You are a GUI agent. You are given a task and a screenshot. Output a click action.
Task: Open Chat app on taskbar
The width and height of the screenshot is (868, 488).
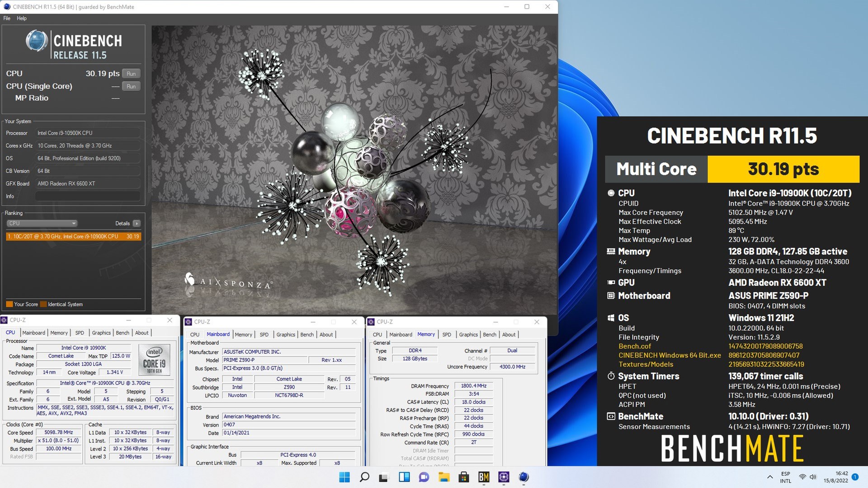[x=424, y=477]
